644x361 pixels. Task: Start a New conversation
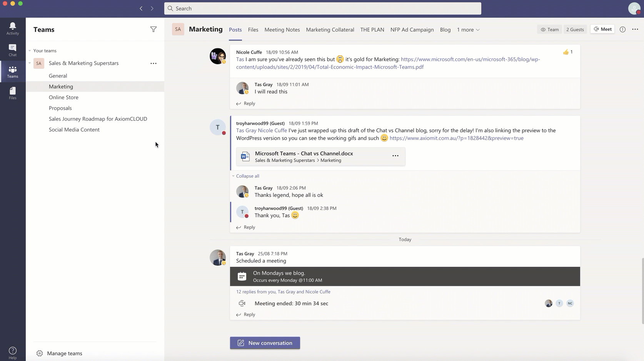click(265, 343)
